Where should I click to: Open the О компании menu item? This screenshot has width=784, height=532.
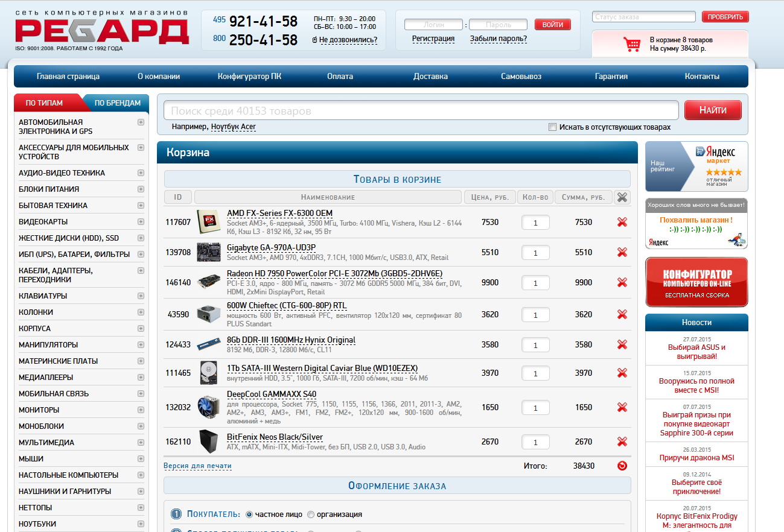click(x=159, y=77)
